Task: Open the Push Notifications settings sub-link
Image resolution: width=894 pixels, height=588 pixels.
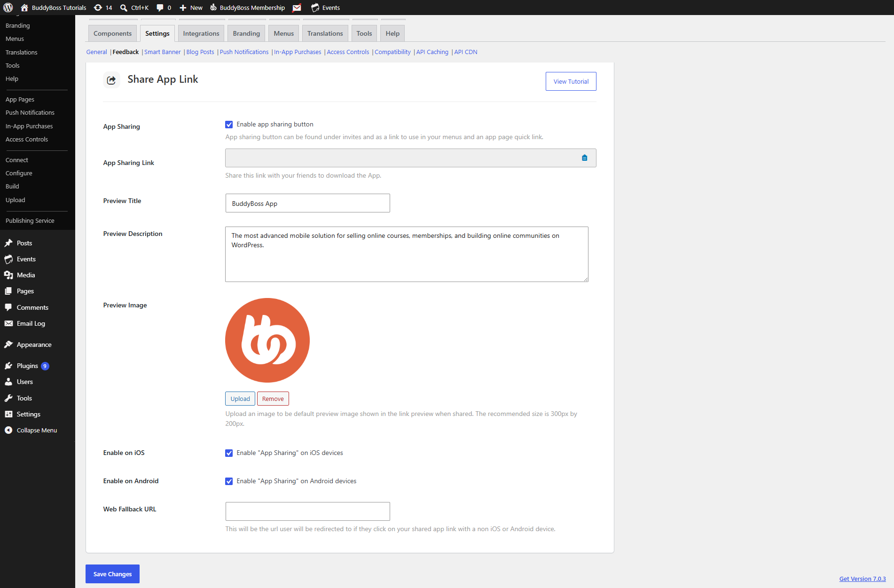Action: pyautogui.click(x=244, y=52)
